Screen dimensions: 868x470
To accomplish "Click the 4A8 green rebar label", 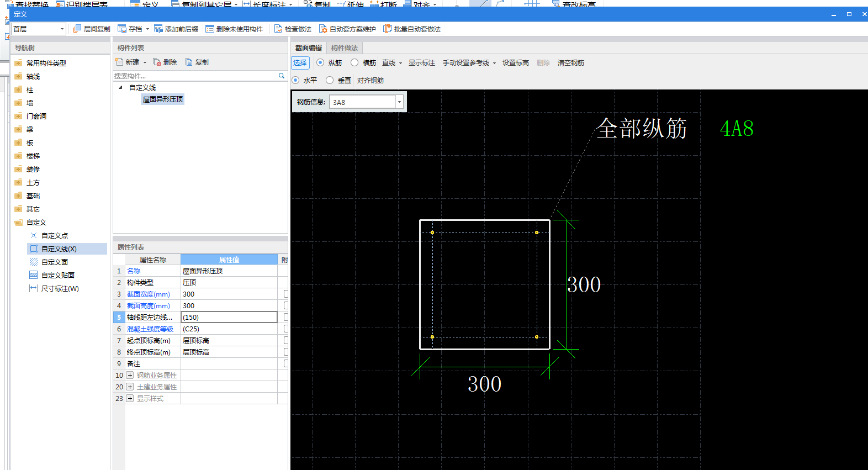I will [737, 129].
